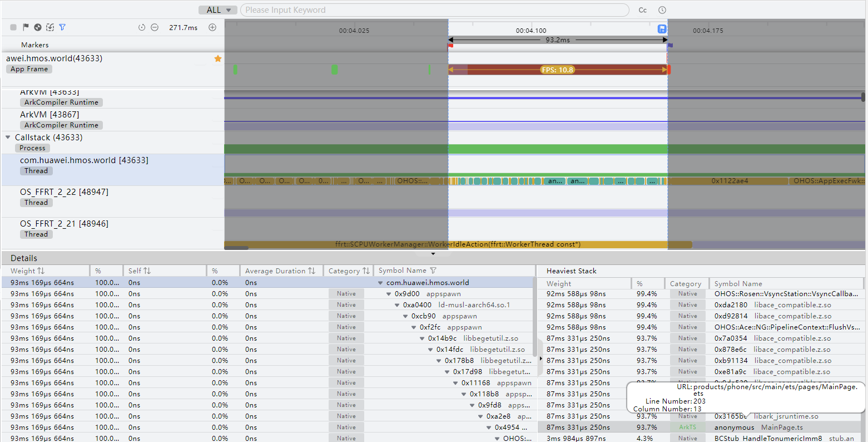Collapse Details panel with small down arrow
The image size is (868, 442).
point(433,254)
